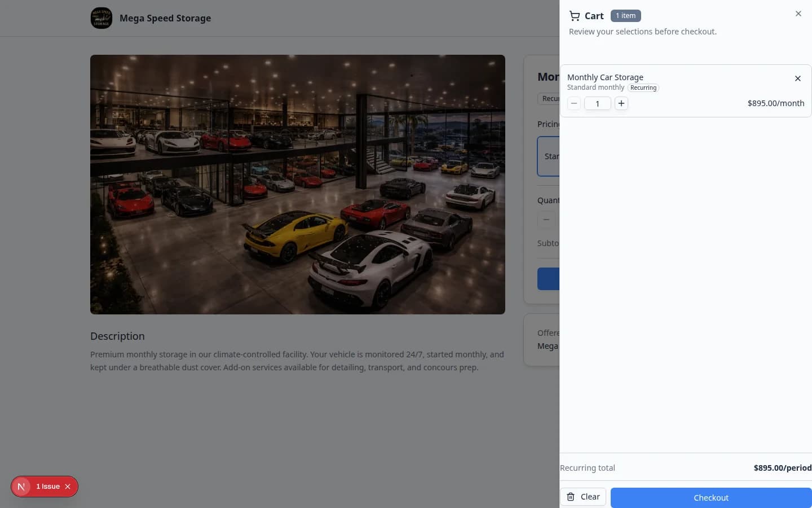Click the Checkout button

(711, 497)
